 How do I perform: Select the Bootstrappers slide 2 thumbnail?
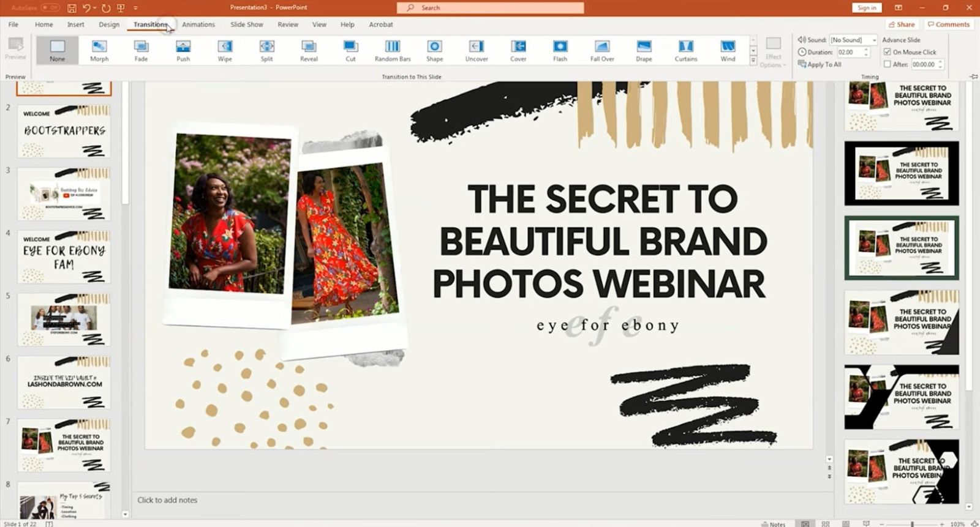pos(64,131)
